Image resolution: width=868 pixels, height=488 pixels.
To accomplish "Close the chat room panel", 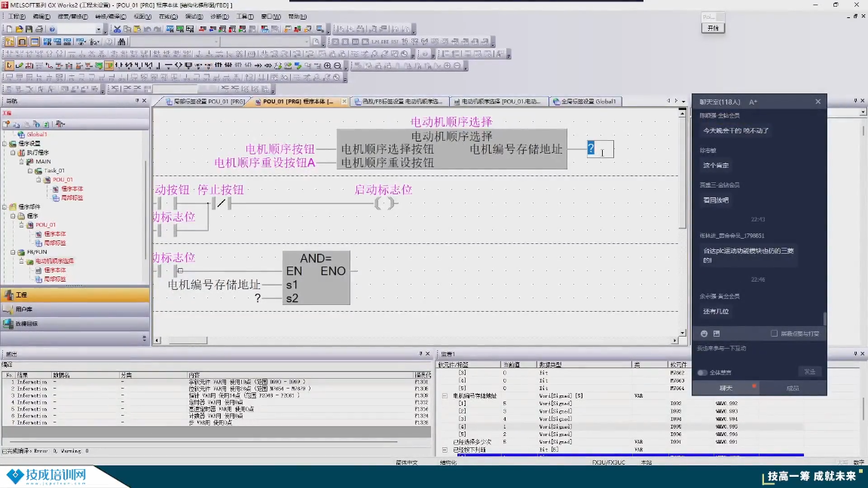I will [818, 102].
